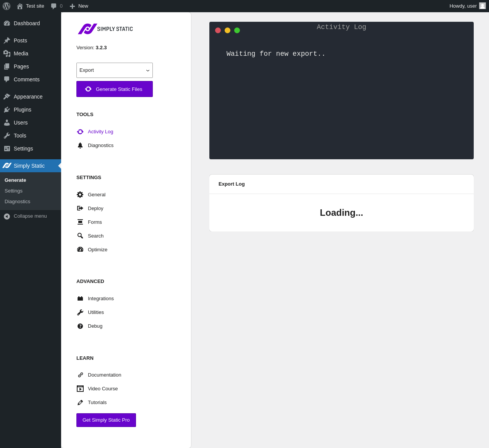Click the Optimize gauge icon
Viewport: 489px width, 448px height.
[80, 250]
